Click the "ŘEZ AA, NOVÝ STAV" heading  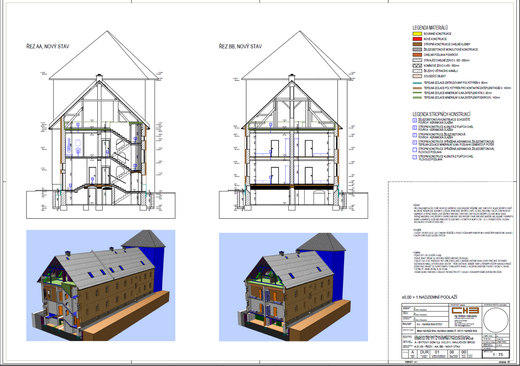point(48,46)
